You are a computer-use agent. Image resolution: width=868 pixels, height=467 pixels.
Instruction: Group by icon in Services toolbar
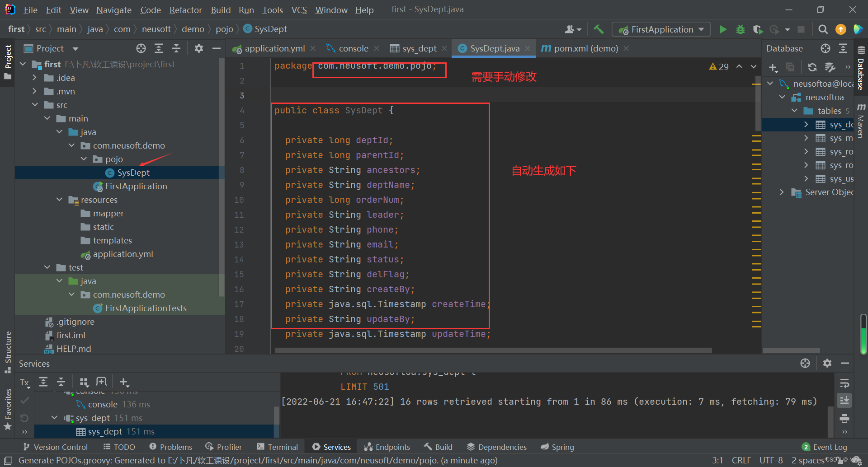(84, 382)
